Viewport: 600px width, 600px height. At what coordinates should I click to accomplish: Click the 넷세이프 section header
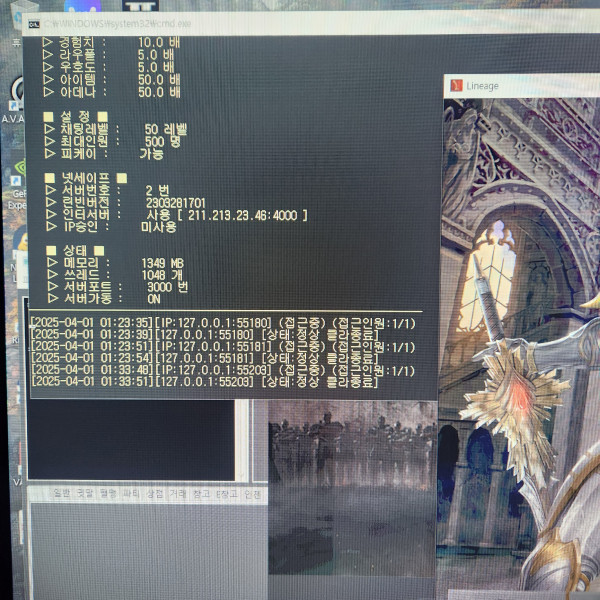click(86, 178)
